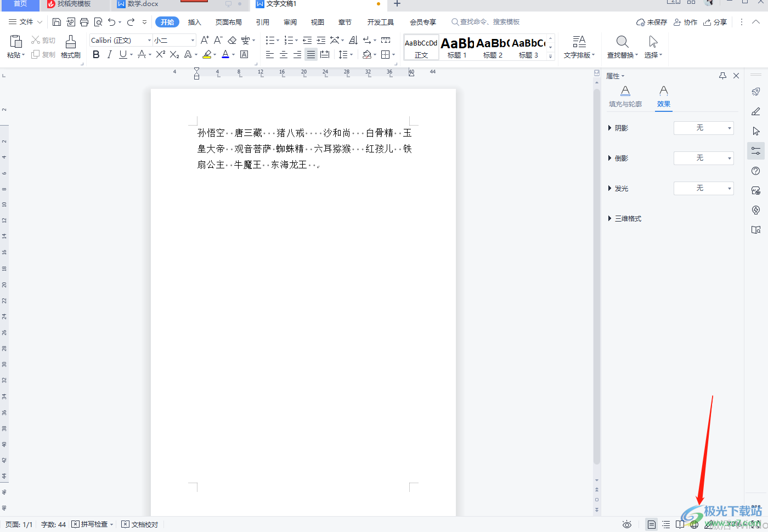Click the Print icon in quick toolbar
The height and width of the screenshot is (532, 768).
84,22
